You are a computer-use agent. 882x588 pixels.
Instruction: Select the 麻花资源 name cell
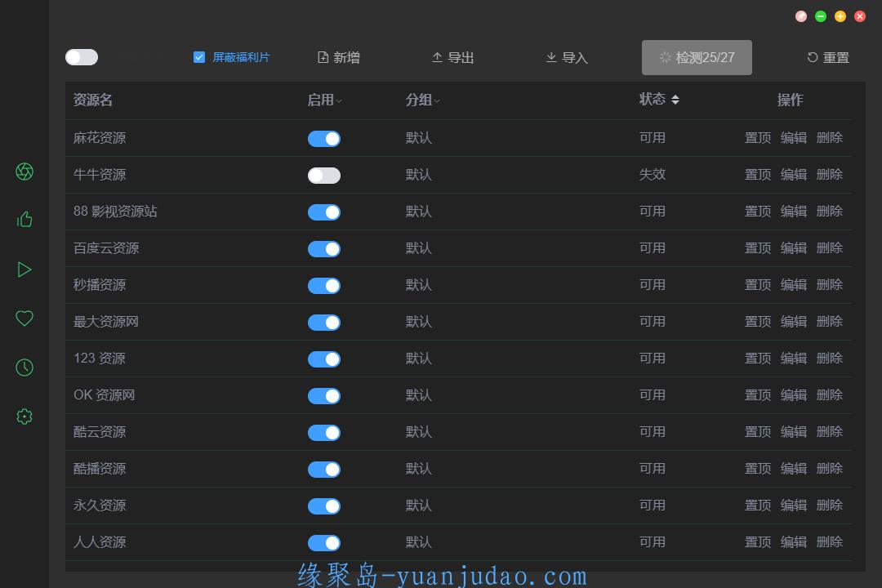100,138
